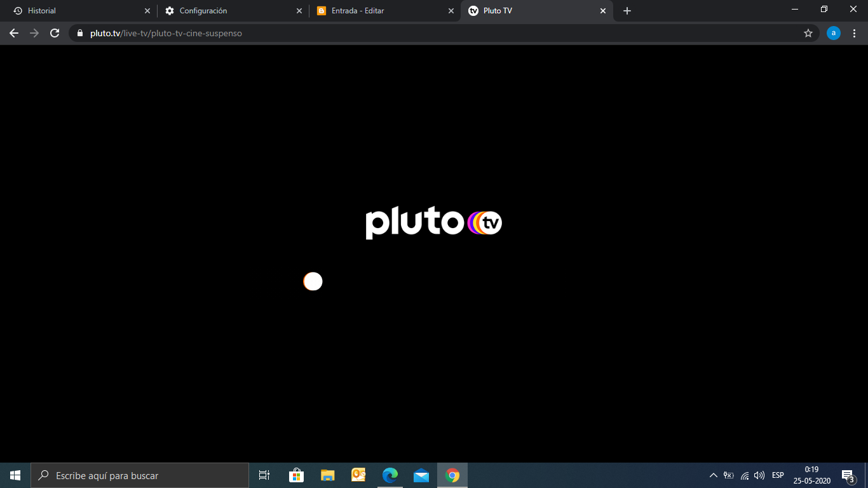Switch to the Entrada - Editar tab
868x488 pixels.
[x=384, y=11]
